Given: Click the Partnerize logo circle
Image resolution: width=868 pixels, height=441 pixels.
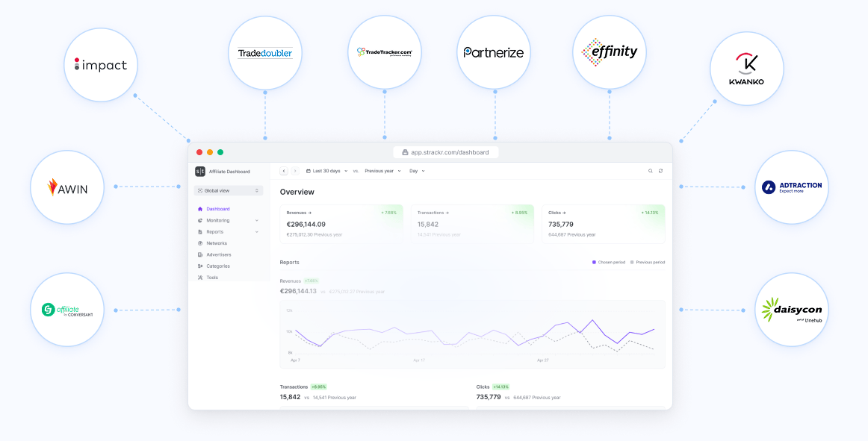Looking at the screenshot, I should [494, 52].
